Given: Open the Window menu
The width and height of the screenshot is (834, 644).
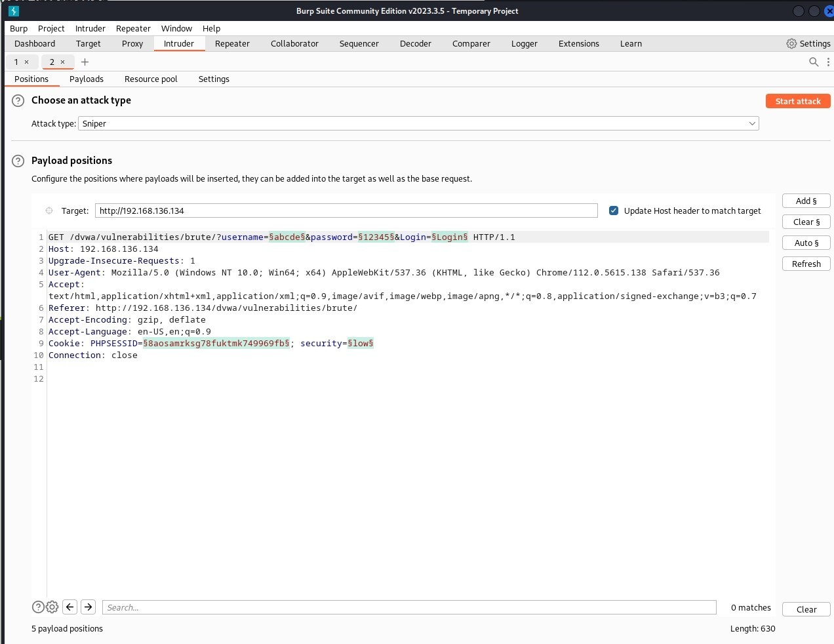Looking at the screenshot, I should 177,28.
